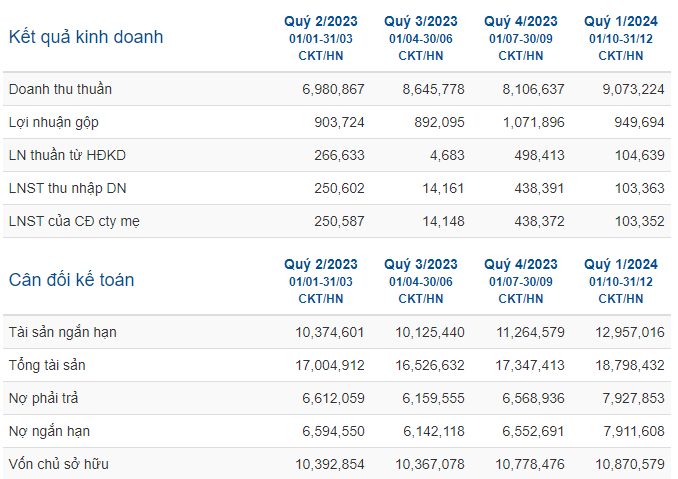
Task: Select Nợ phải trả row label
Action: pos(43,398)
